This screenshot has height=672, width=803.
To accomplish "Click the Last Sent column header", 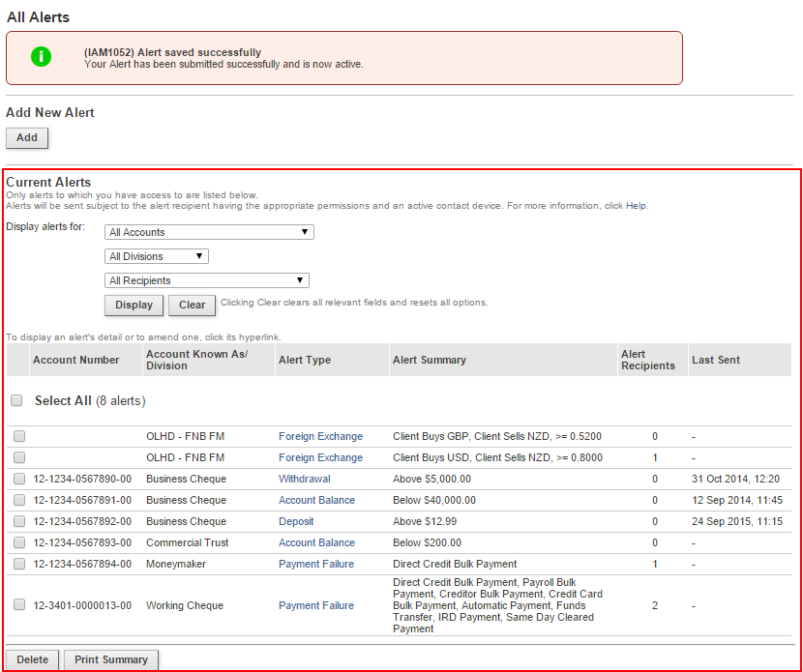I will pyautogui.click(x=715, y=360).
